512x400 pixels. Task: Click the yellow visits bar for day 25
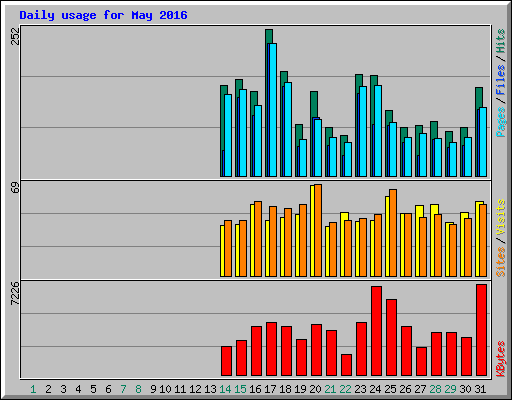click(387, 237)
